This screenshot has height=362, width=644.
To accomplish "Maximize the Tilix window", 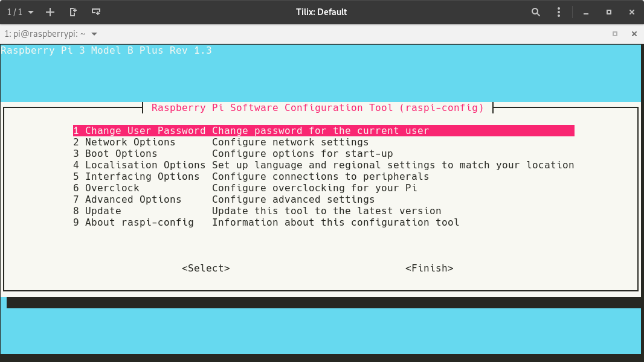I will point(608,12).
